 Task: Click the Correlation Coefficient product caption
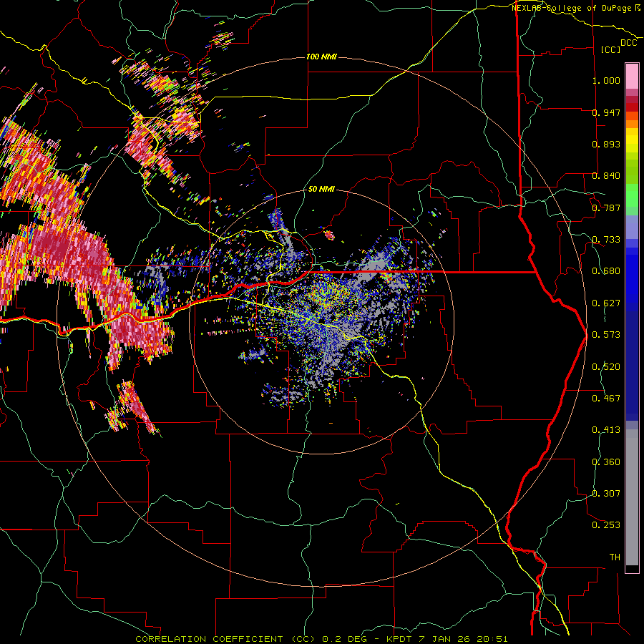[x=321, y=639]
